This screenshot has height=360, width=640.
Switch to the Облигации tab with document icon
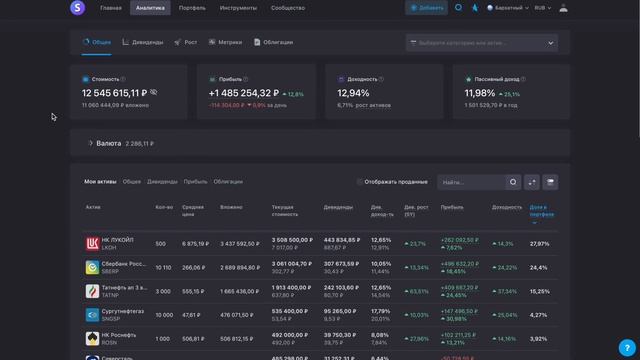click(273, 42)
